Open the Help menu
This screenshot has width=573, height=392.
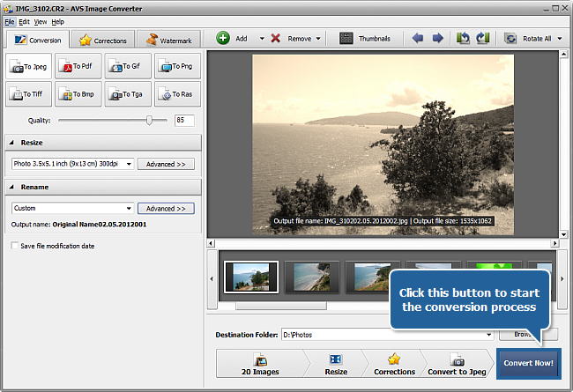pos(57,22)
